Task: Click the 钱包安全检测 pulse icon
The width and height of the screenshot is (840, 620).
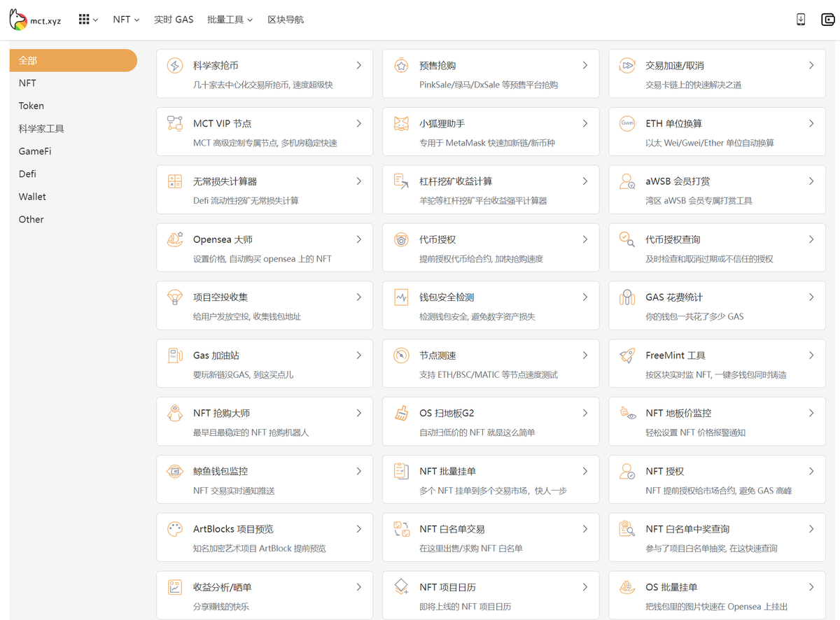Action: click(401, 297)
